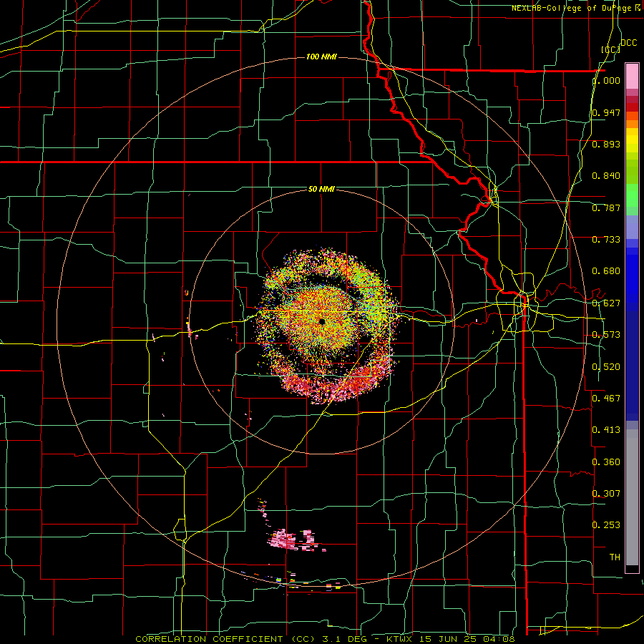The width and height of the screenshot is (644, 644).
Task: Click the '0.787' legend value
Action: (606, 208)
